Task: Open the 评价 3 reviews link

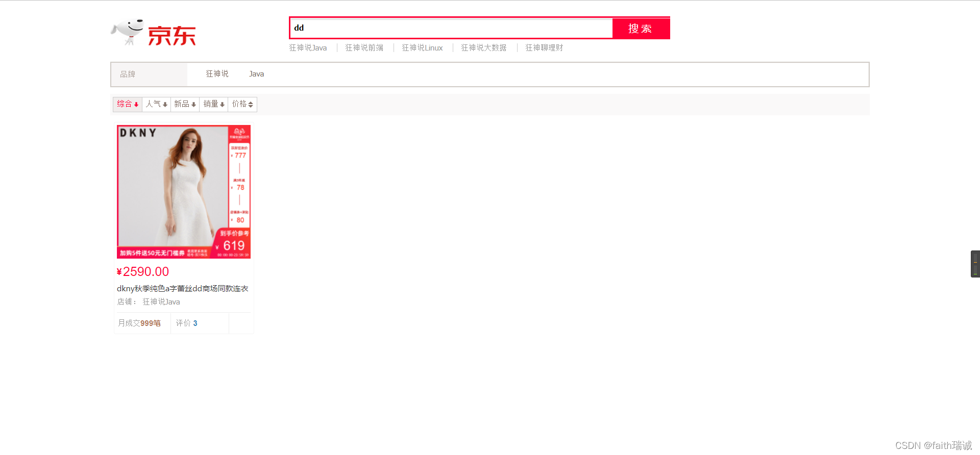Action: (187, 323)
